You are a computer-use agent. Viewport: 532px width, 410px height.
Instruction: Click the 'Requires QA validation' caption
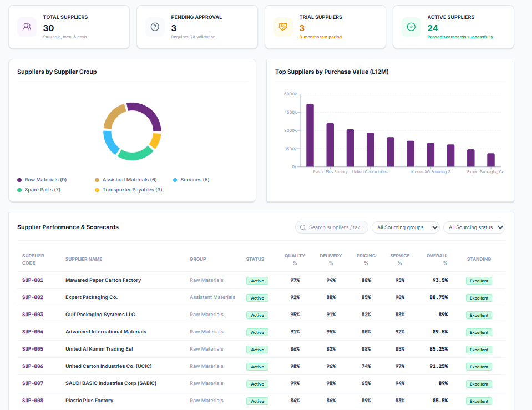coord(193,37)
